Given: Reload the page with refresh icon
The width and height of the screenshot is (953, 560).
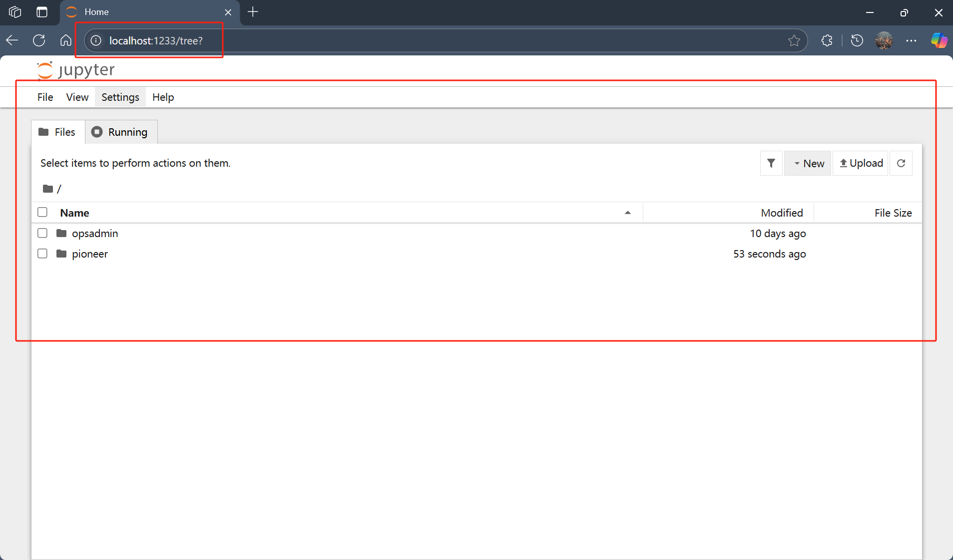Looking at the screenshot, I should click(39, 40).
